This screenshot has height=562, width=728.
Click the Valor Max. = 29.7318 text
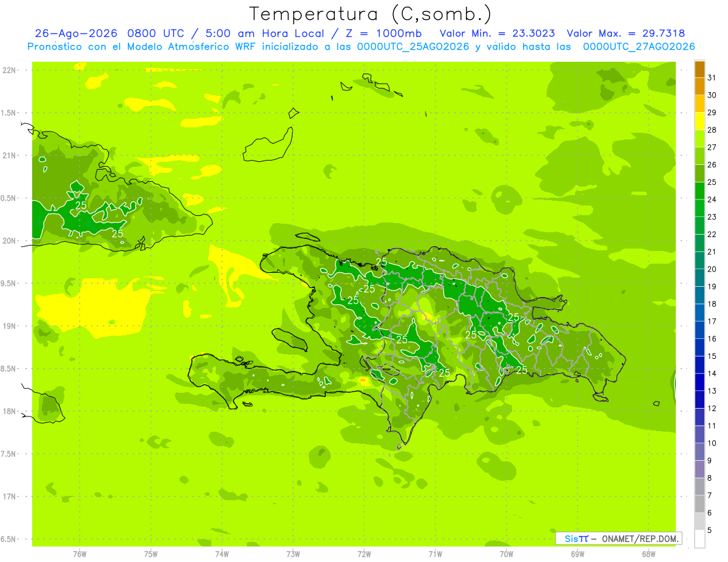[x=625, y=33]
